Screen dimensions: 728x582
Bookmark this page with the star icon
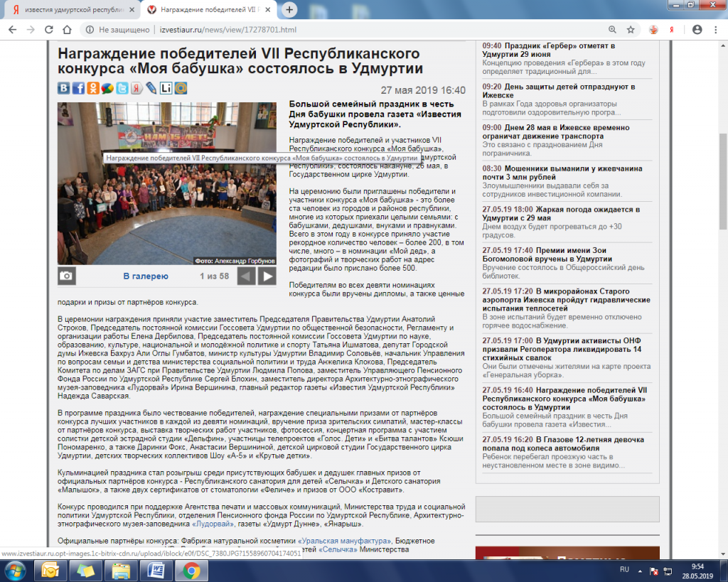pyautogui.click(x=631, y=30)
